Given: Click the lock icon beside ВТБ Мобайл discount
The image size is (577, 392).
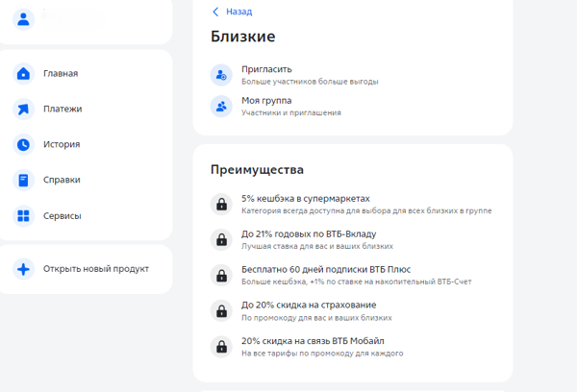Looking at the screenshot, I should point(222,346).
